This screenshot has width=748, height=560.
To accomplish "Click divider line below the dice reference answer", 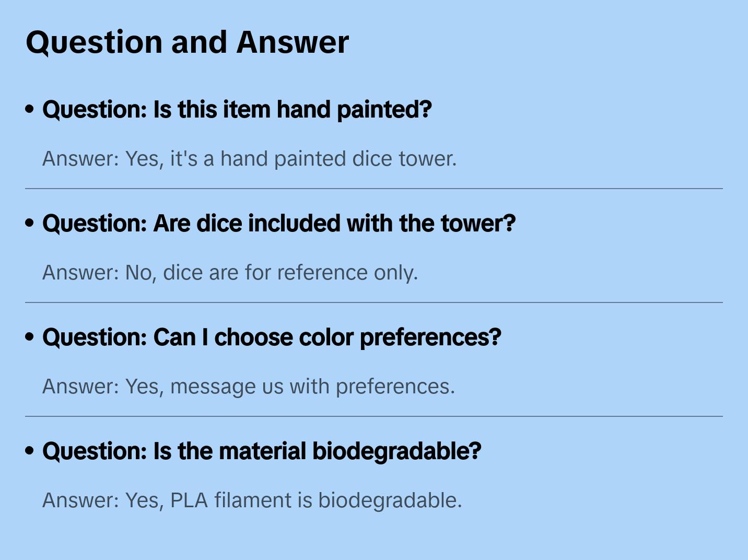I will [x=374, y=302].
